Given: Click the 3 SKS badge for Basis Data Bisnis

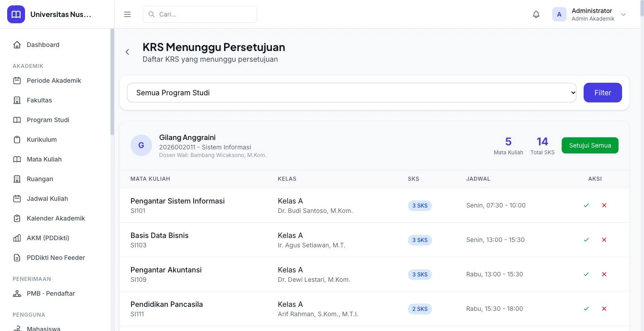Looking at the screenshot, I should pos(420,240).
